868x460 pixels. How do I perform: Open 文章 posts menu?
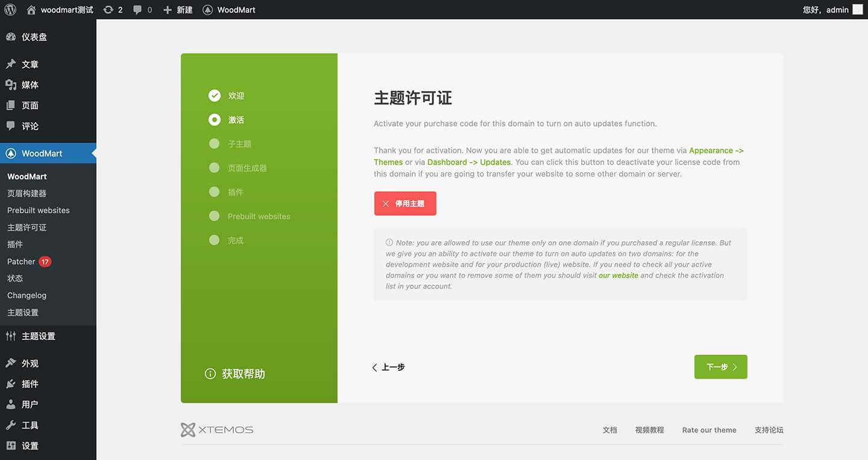(48, 65)
